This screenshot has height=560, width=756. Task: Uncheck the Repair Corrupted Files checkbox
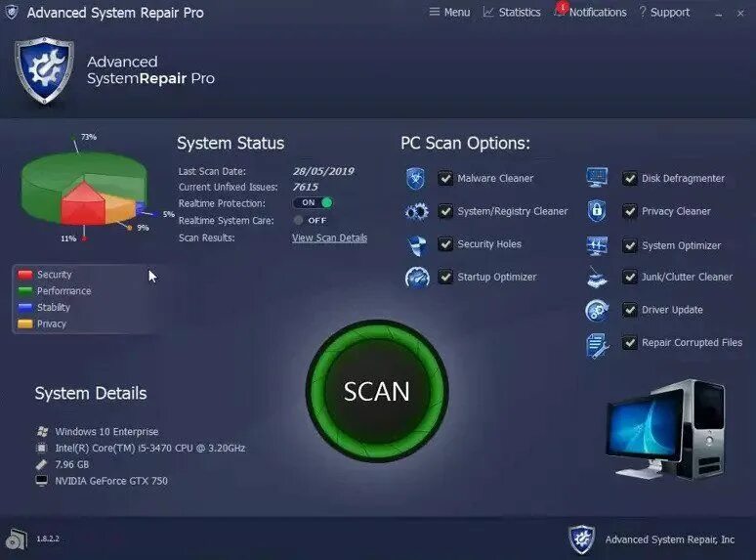click(x=630, y=342)
